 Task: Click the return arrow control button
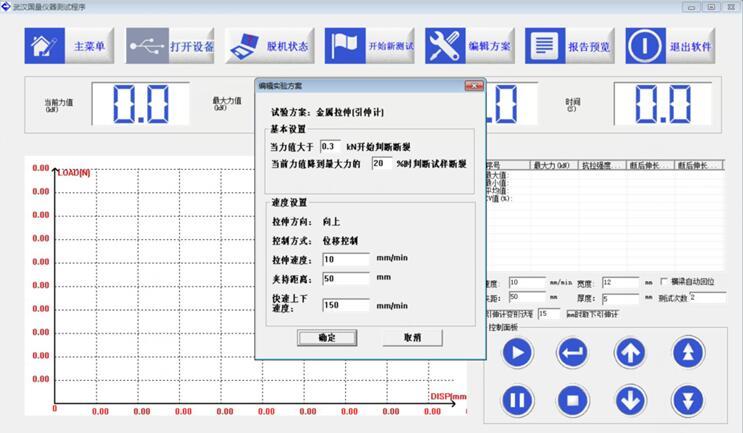coord(573,352)
